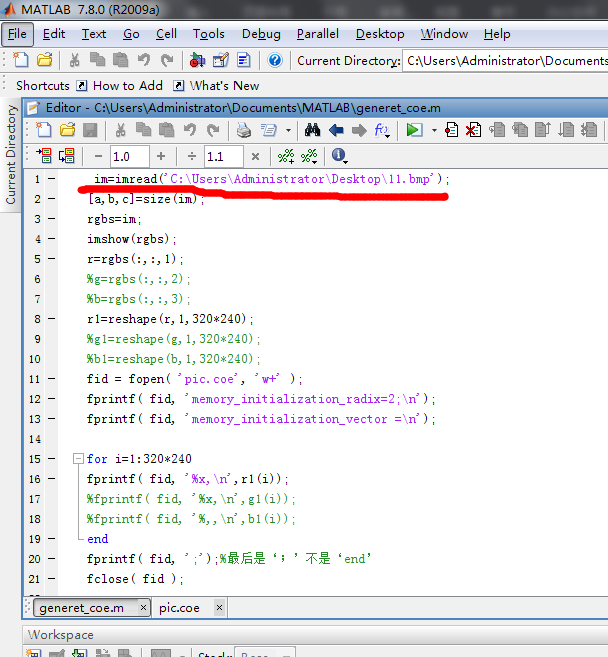608x657 pixels.
Task: Open Profiler icon in main toolbar
Action: click(243, 60)
